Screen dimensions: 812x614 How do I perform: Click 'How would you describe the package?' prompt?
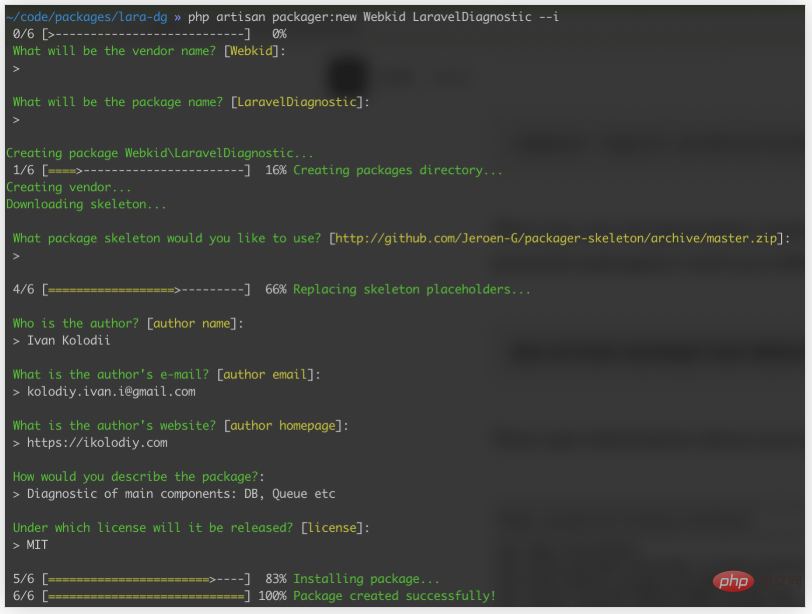tap(138, 477)
